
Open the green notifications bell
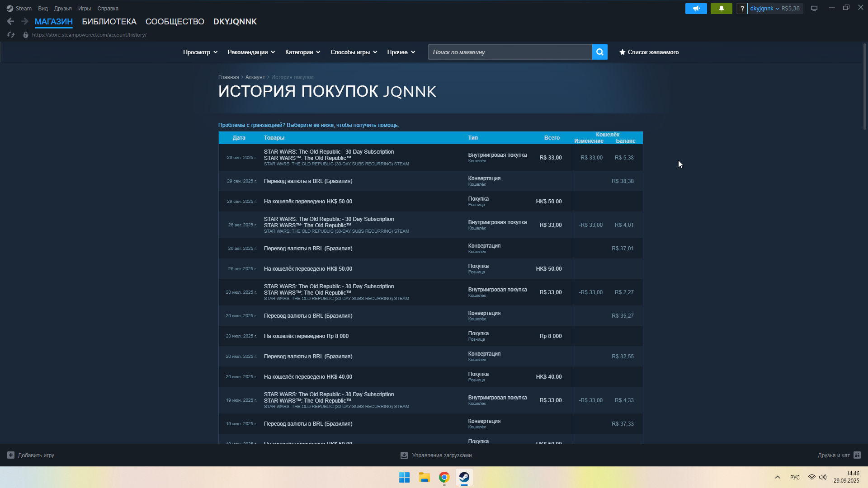[721, 9]
